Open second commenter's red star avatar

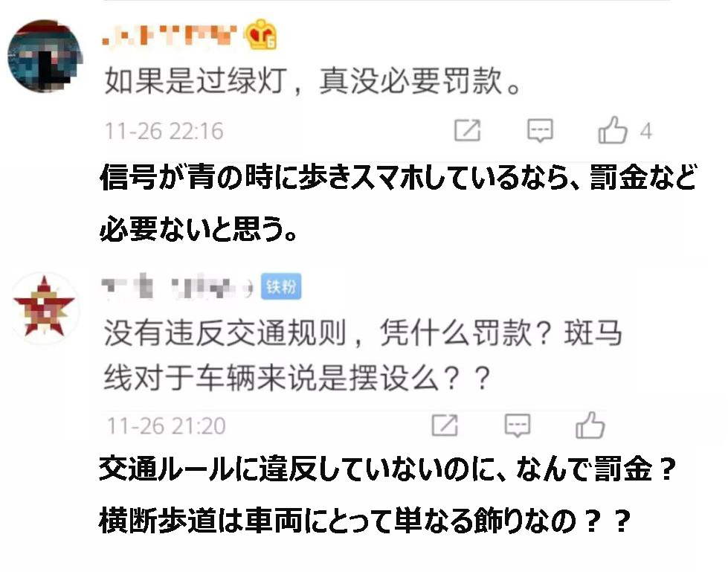click(44, 307)
